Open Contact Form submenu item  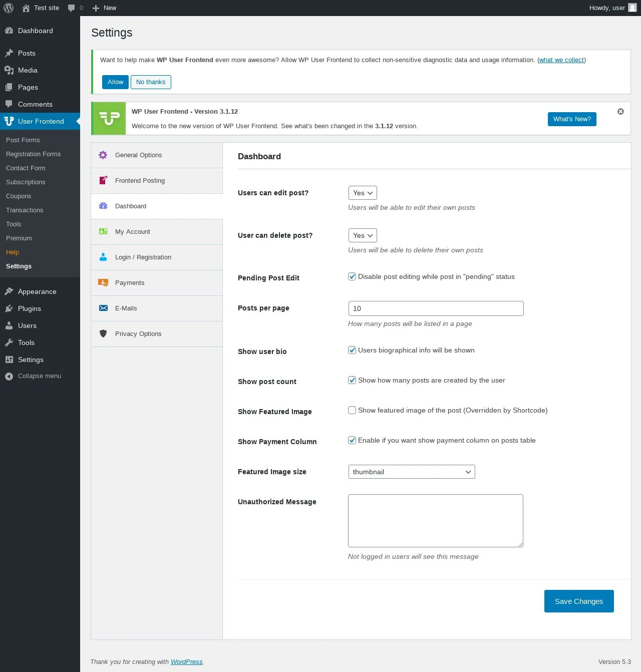26,168
